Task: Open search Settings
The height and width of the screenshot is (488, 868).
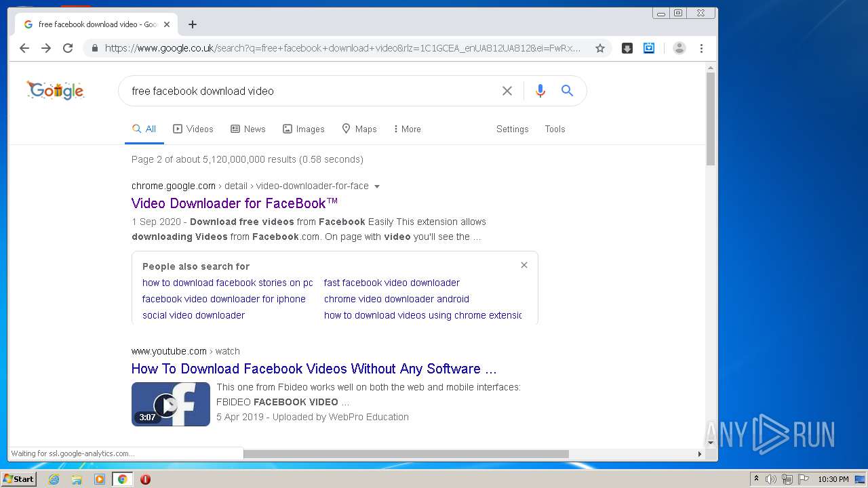Action: (512, 129)
